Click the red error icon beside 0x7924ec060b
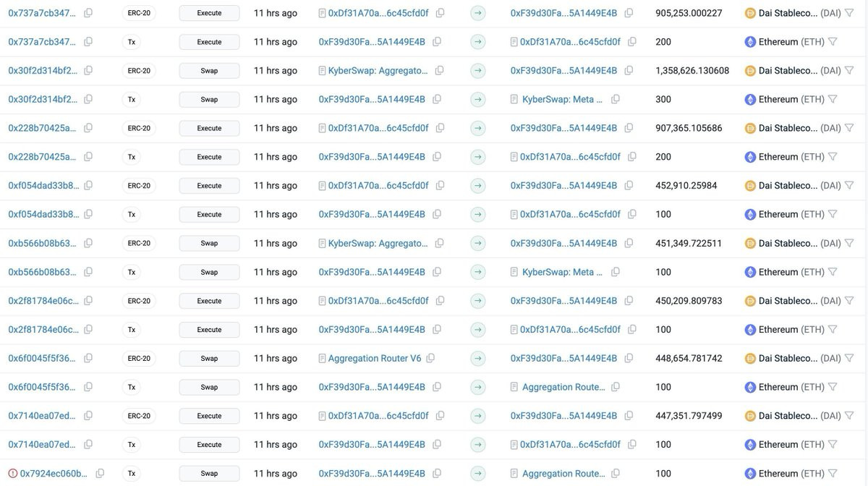The width and height of the screenshot is (868, 486). [13, 473]
